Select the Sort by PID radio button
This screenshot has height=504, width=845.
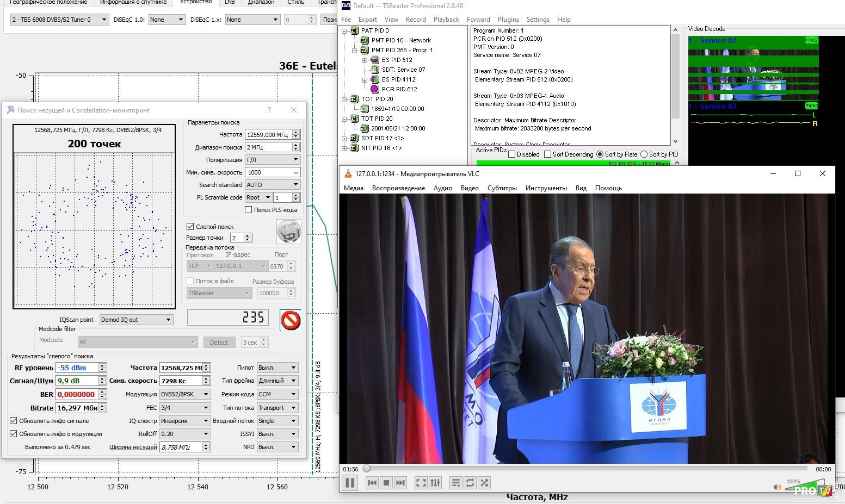pyautogui.click(x=644, y=154)
